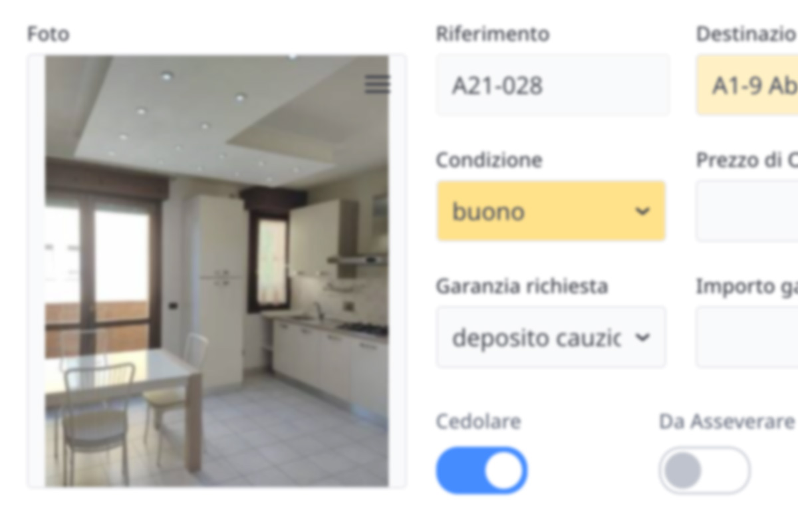Open the hamburger menu on the photo

[x=377, y=84]
